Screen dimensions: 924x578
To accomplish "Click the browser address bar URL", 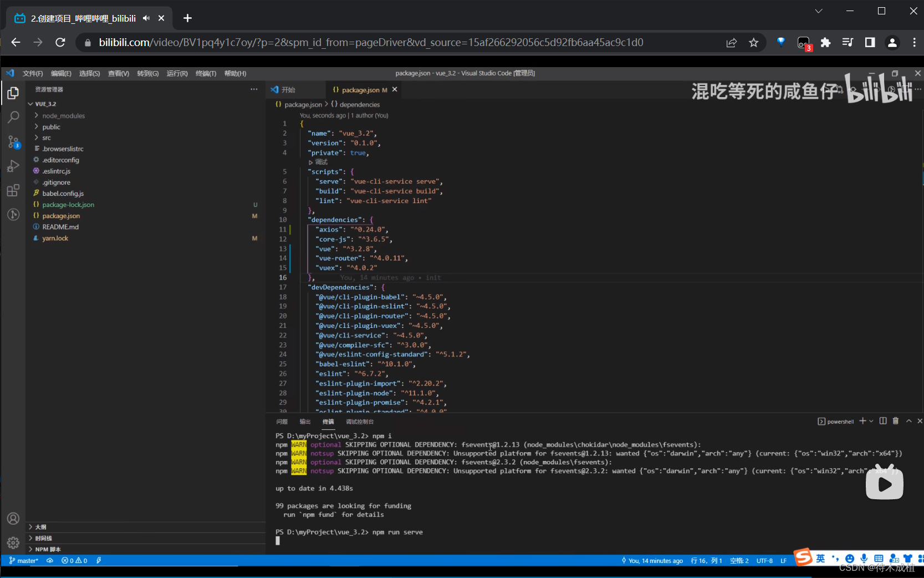I will pyautogui.click(x=371, y=42).
